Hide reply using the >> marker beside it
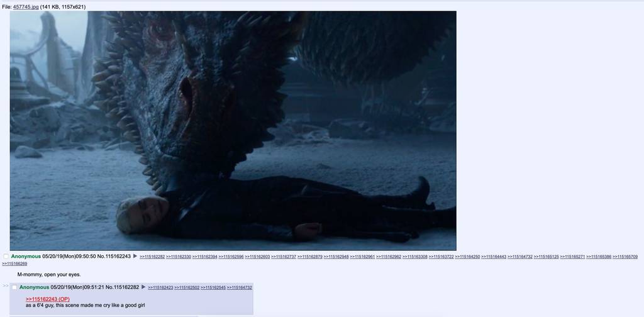The height and width of the screenshot is (317, 644). 5,286
